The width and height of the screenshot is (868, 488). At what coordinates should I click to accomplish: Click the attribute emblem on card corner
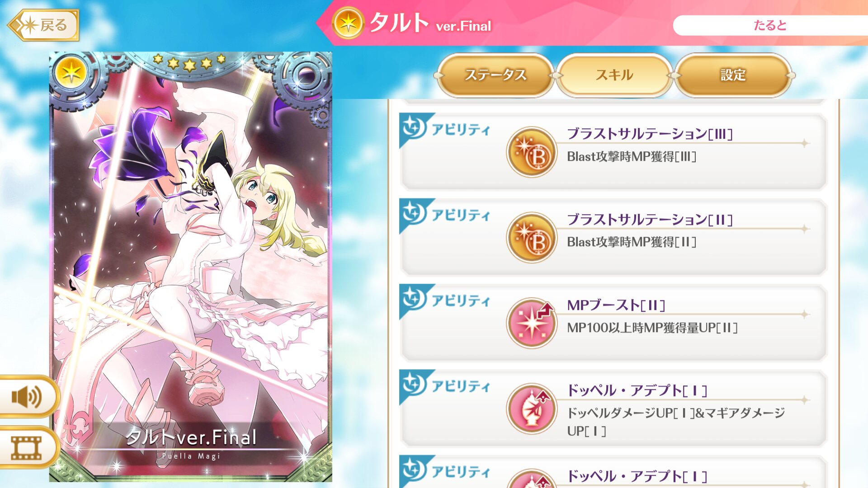pyautogui.click(x=71, y=72)
